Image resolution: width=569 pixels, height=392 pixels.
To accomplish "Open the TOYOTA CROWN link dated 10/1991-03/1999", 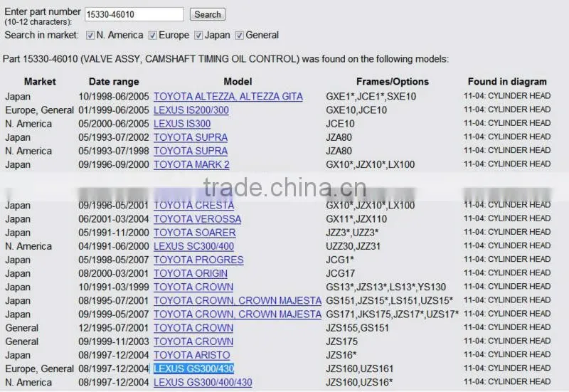I will click(x=193, y=287).
